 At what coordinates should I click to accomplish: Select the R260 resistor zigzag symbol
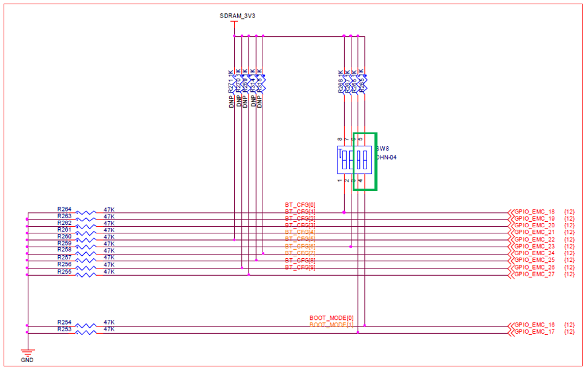point(86,240)
